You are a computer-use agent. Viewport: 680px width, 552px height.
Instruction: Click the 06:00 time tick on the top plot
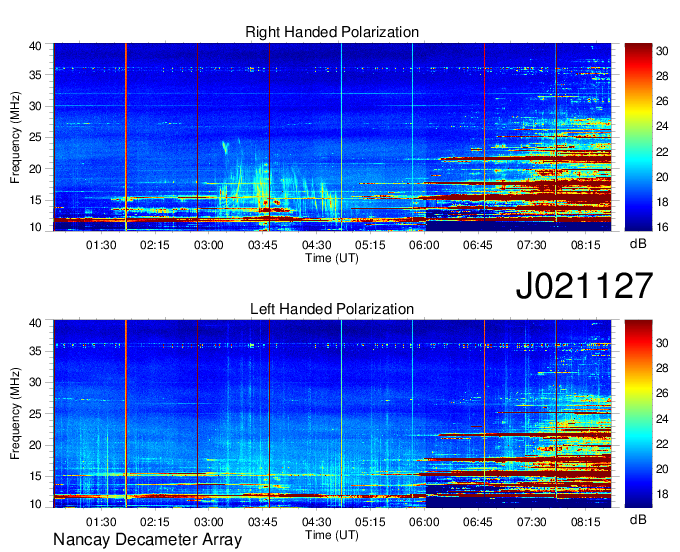click(x=424, y=245)
